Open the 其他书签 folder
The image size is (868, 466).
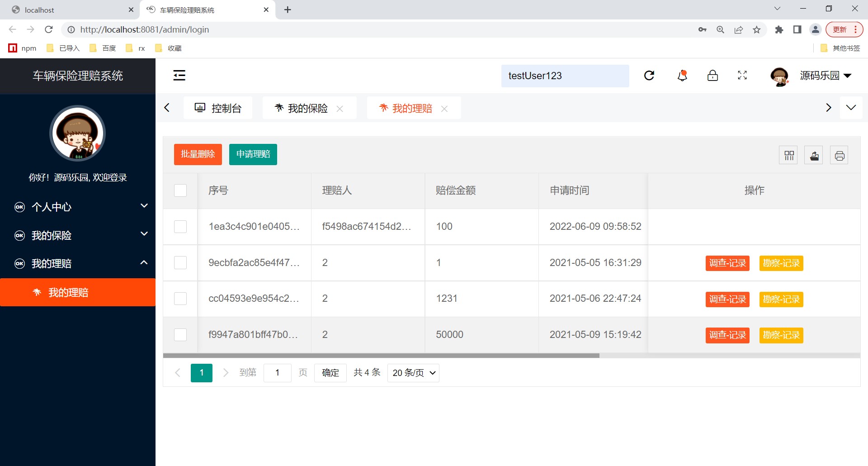click(840, 48)
